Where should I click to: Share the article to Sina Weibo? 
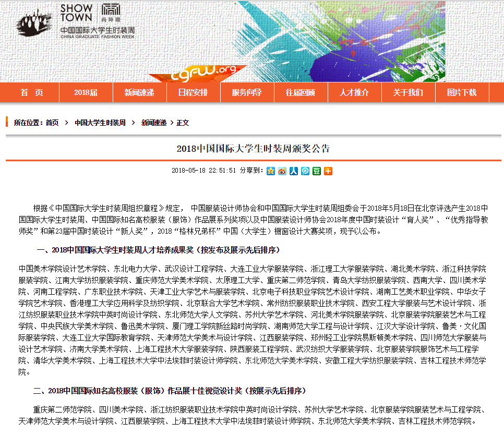tap(282, 171)
